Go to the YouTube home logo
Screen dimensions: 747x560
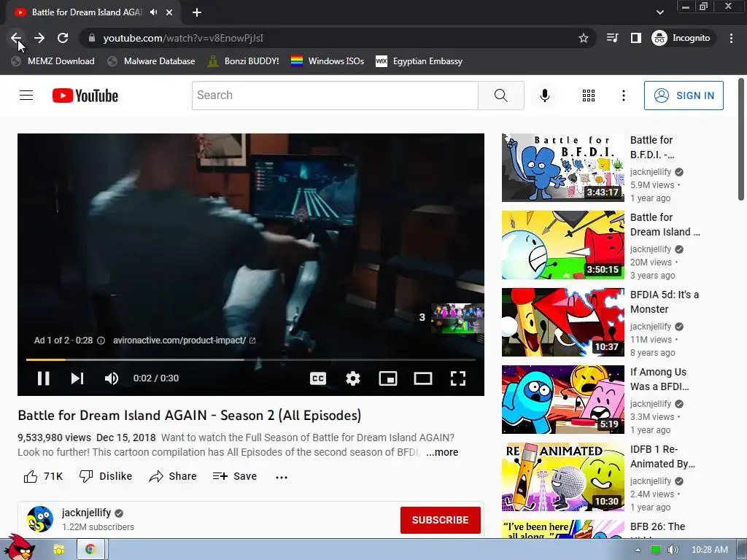[x=85, y=96]
